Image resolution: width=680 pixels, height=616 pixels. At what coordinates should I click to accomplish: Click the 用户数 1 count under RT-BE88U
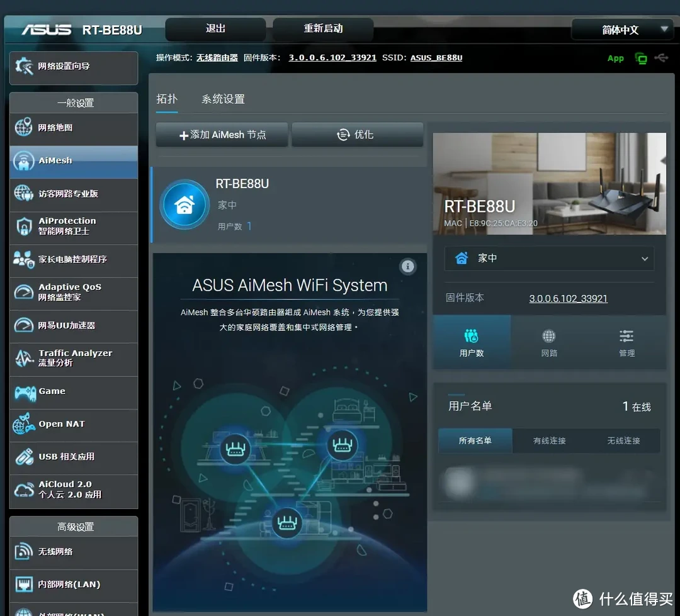pyautogui.click(x=235, y=227)
